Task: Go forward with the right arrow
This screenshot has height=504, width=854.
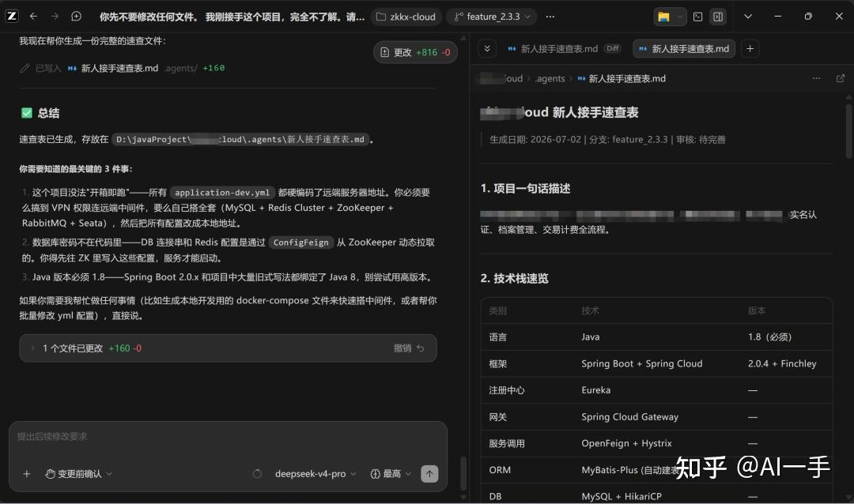Action: coord(55,17)
